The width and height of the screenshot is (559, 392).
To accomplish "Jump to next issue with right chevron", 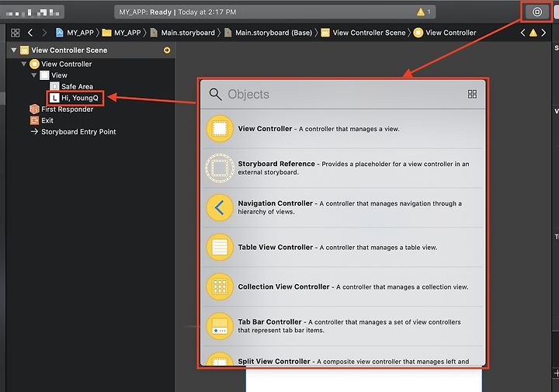I will (543, 33).
